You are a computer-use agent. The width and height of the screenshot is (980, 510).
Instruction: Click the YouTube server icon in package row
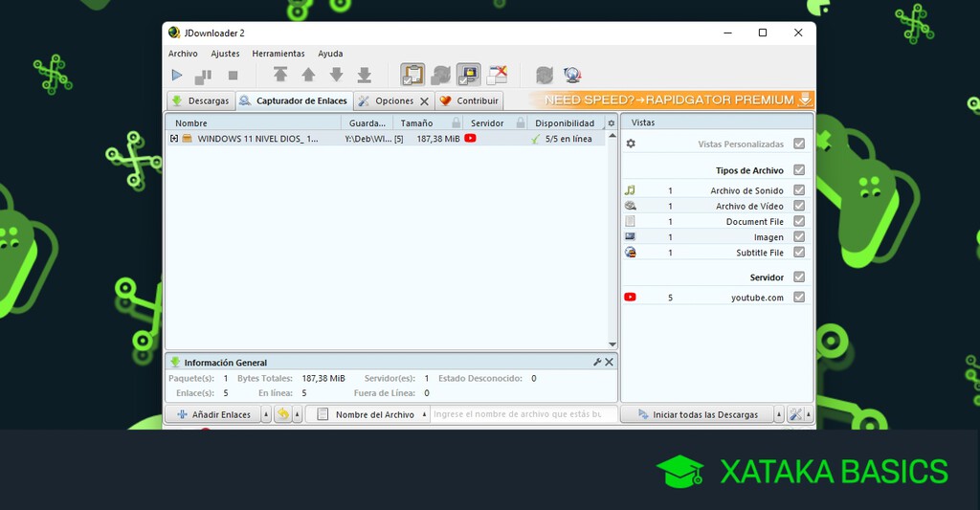click(470, 138)
